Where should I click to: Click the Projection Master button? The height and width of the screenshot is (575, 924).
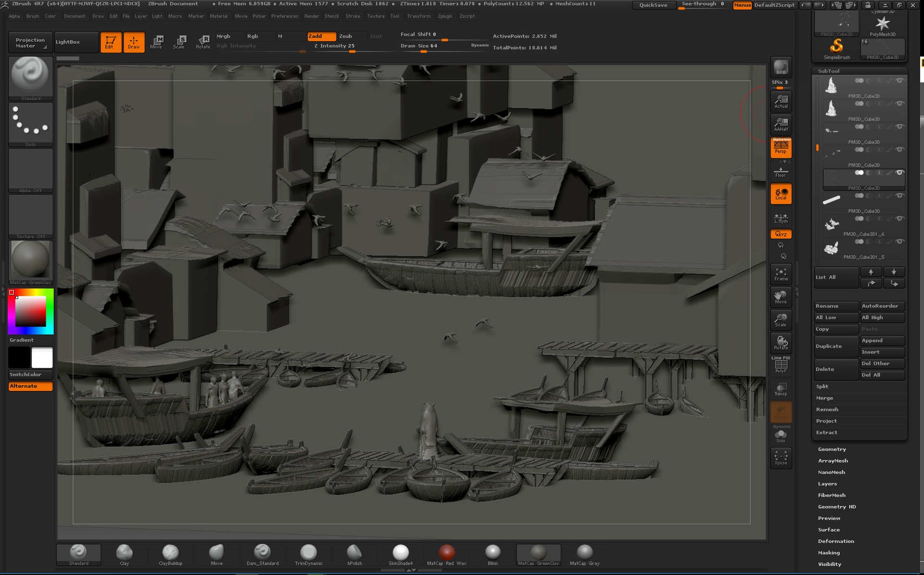(x=30, y=42)
